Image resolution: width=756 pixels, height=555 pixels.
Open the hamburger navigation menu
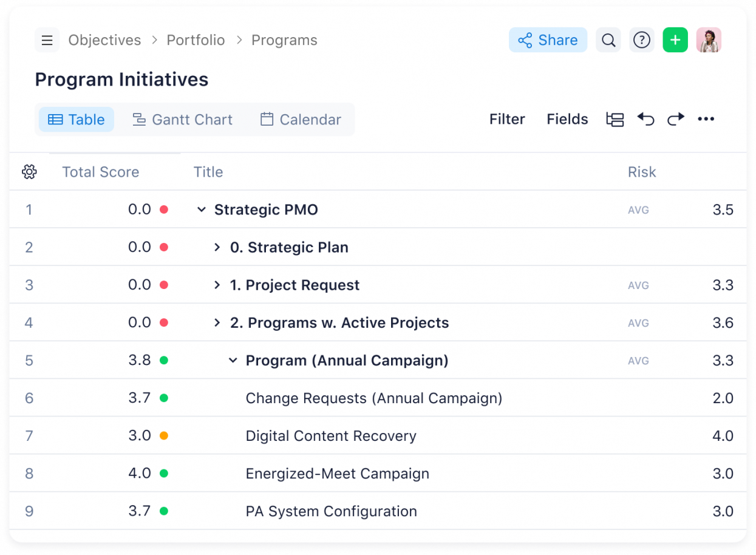47,41
